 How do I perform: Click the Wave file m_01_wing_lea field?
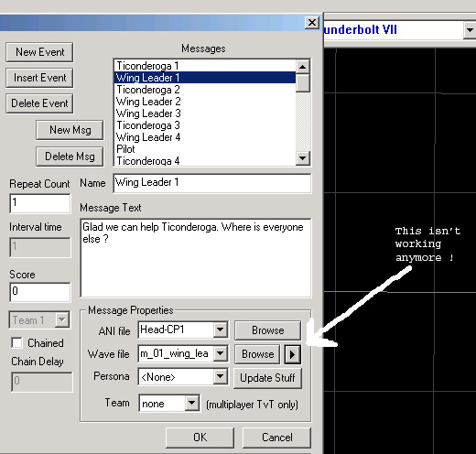coord(176,354)
